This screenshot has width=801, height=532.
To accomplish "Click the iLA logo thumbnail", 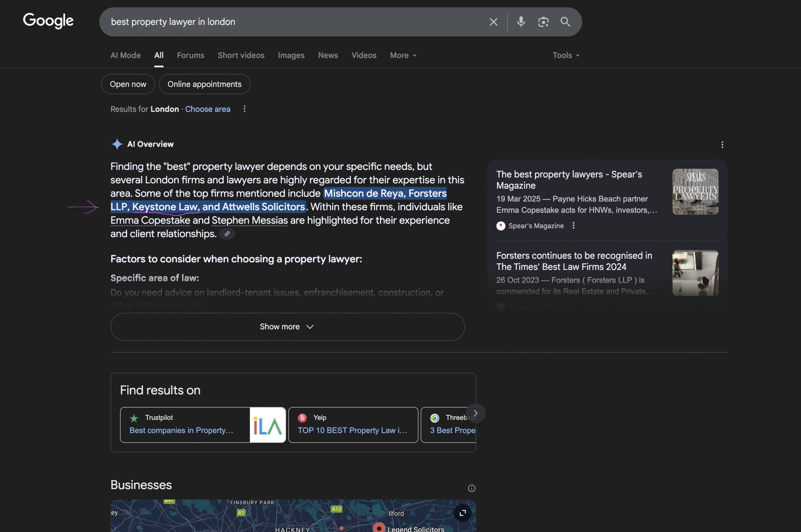I will click(x=268, y=425).
